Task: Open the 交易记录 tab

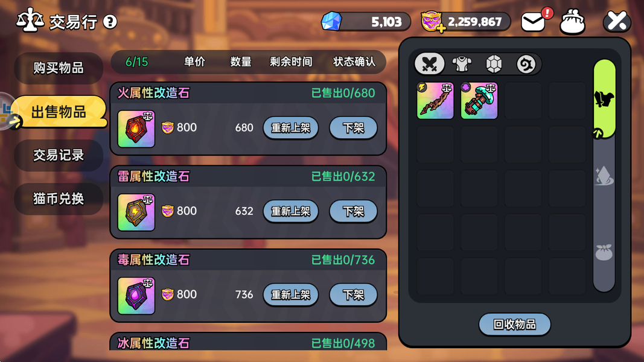Action: 59,155
